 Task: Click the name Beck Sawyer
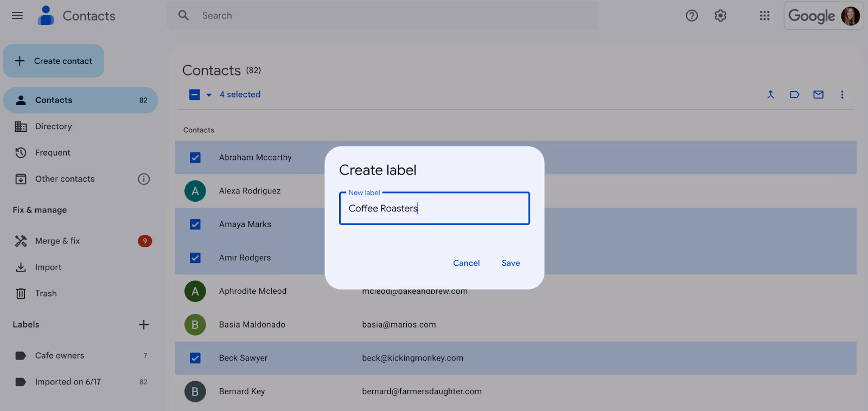[244, 358]
